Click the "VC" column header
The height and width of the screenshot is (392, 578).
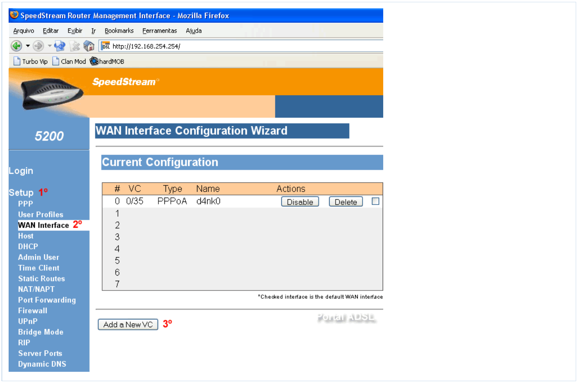pyautogui.click(x=135, y=189)
